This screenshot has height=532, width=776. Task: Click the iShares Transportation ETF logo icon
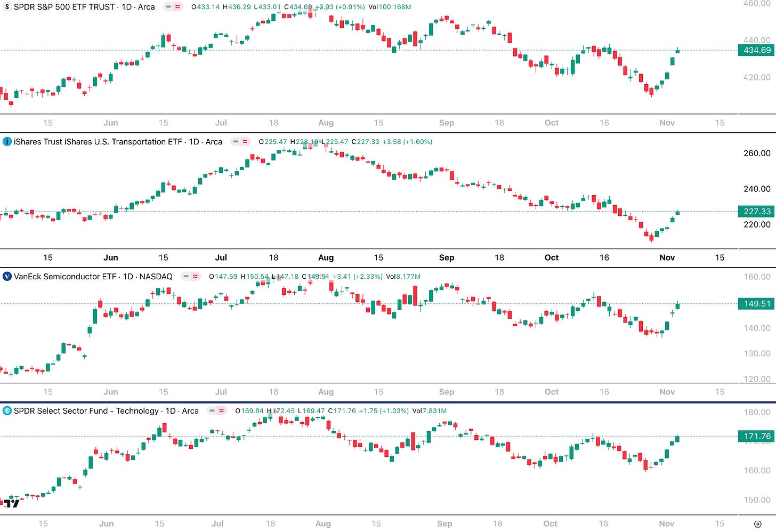pos(7,142)
